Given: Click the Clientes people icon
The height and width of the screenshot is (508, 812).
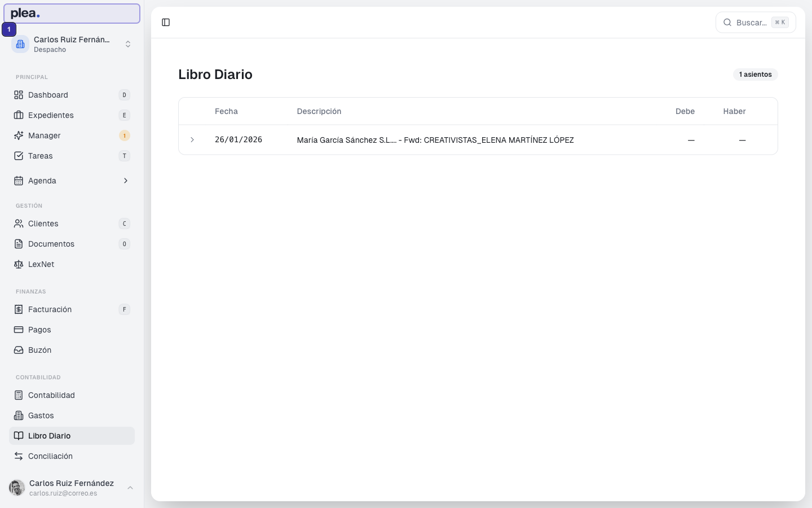Looking at the screenshot, I should (x=19, y=224).
